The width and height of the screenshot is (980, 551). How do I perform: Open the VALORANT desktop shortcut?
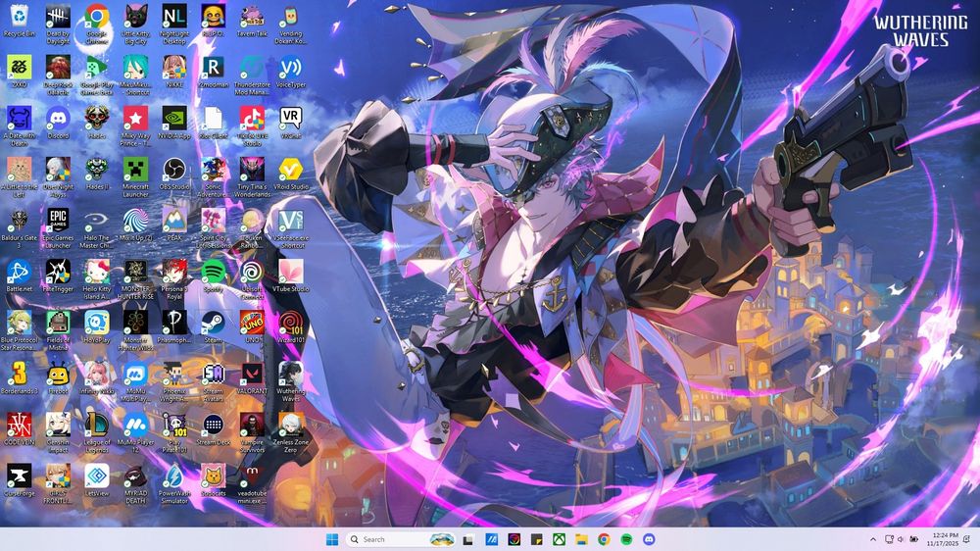pyautogui.click(x=252, y=379)
